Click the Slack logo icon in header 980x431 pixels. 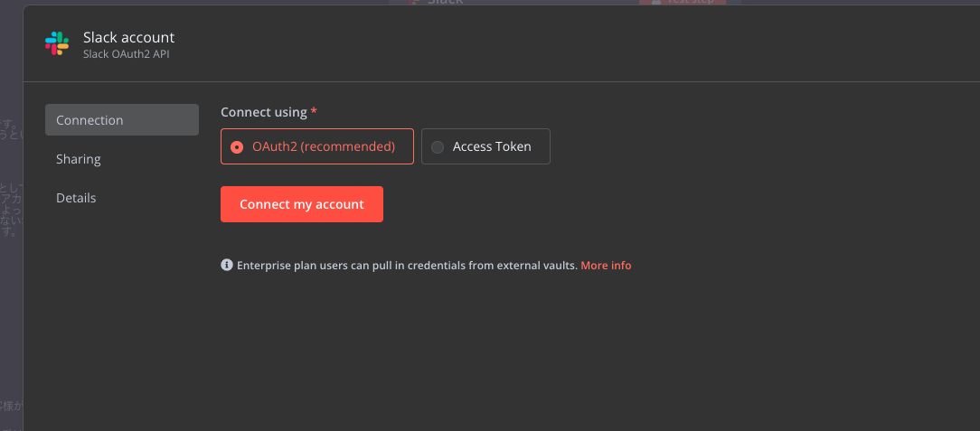point(57,43)
